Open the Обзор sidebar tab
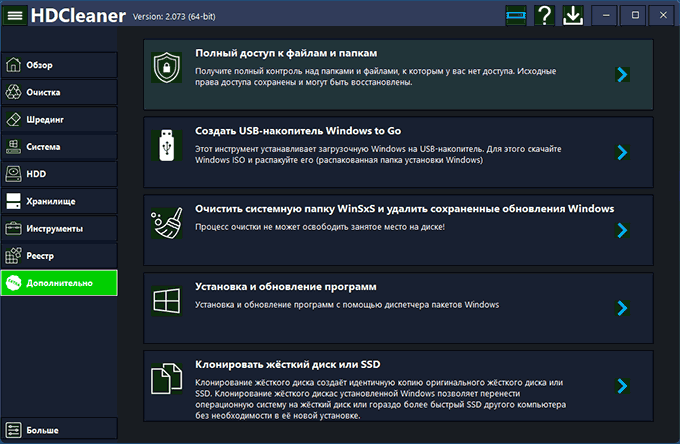The image size is (680, 444). click(59, 65)
